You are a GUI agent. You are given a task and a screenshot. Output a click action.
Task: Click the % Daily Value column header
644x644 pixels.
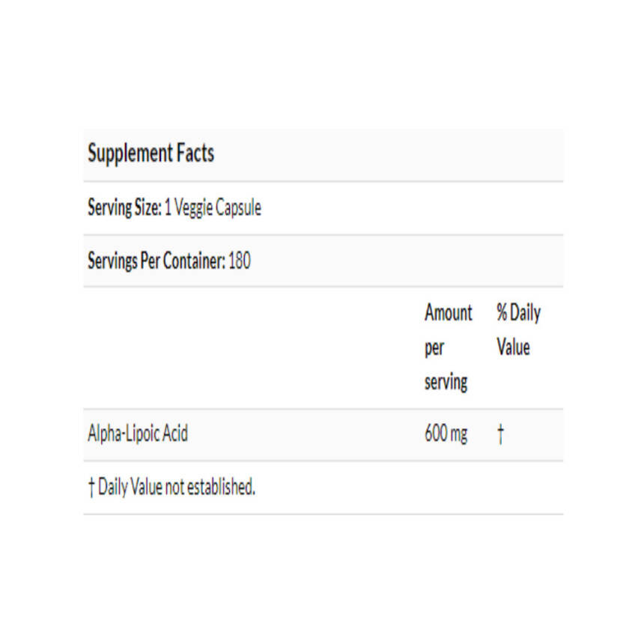coord(518,329)
